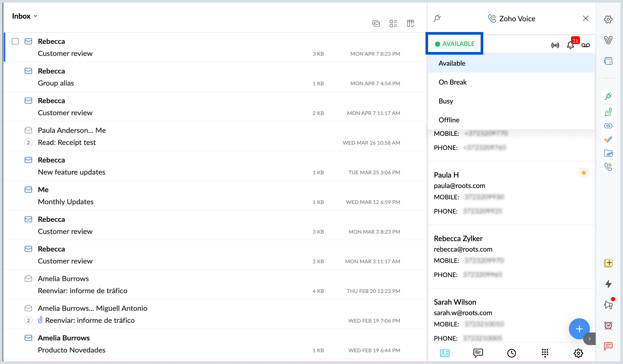Image resolution: width=623 pixels, height=364 pixels.
Task: Open the notifications bell with 21 badge
Action: [570, 45]
